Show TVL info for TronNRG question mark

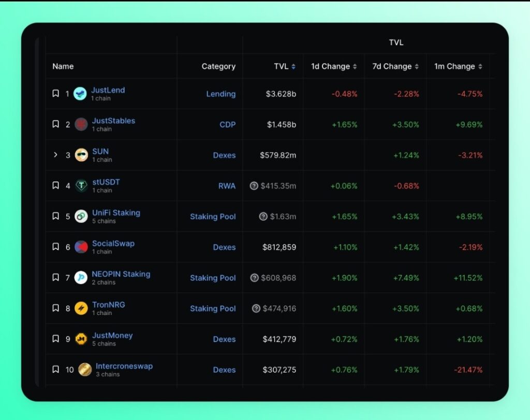click(x=256, y=308)
